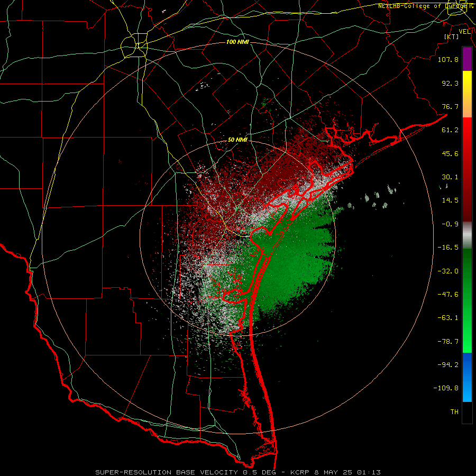
Task: Click the -78.7 velocity legend value
Action: (448, 342)
